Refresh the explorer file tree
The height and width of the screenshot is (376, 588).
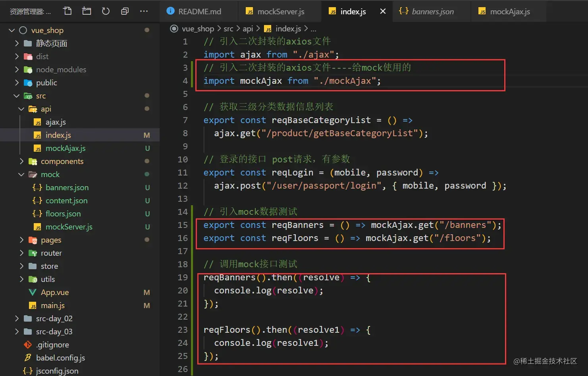pyautogui.click(x=106, y=11)
